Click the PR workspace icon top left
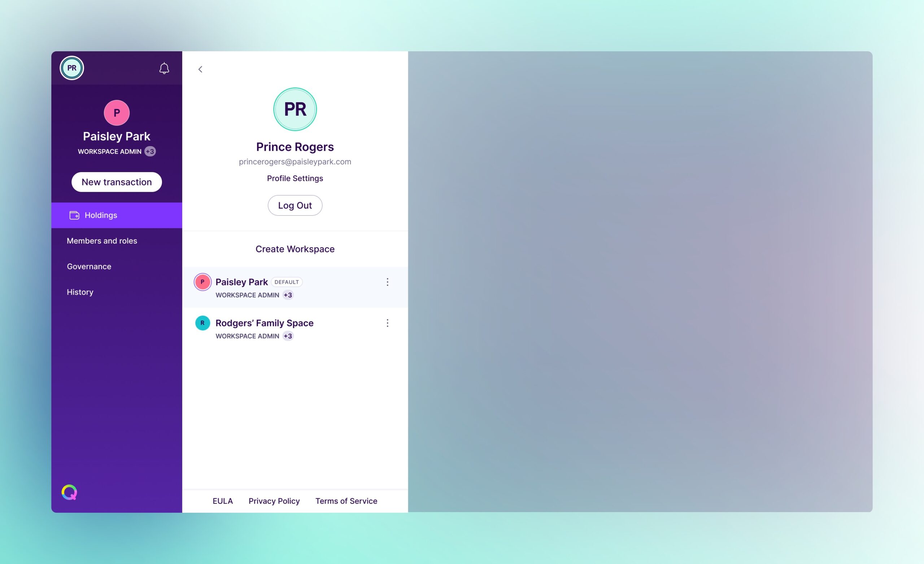 [72, 68]
